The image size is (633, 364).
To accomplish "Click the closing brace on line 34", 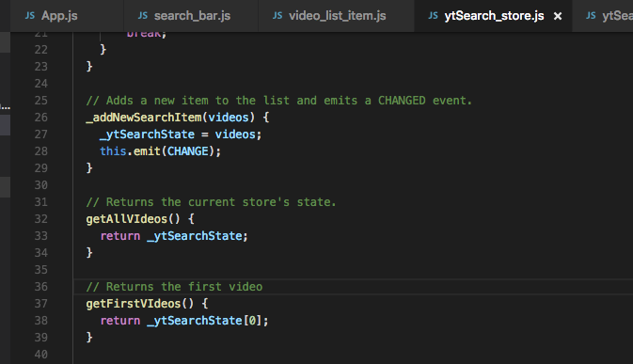I will 89,253.
